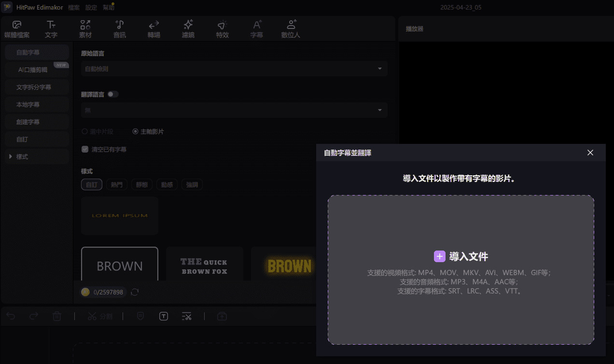
Task: Open the 轉場 transitions panel
Action: (154, 29)
